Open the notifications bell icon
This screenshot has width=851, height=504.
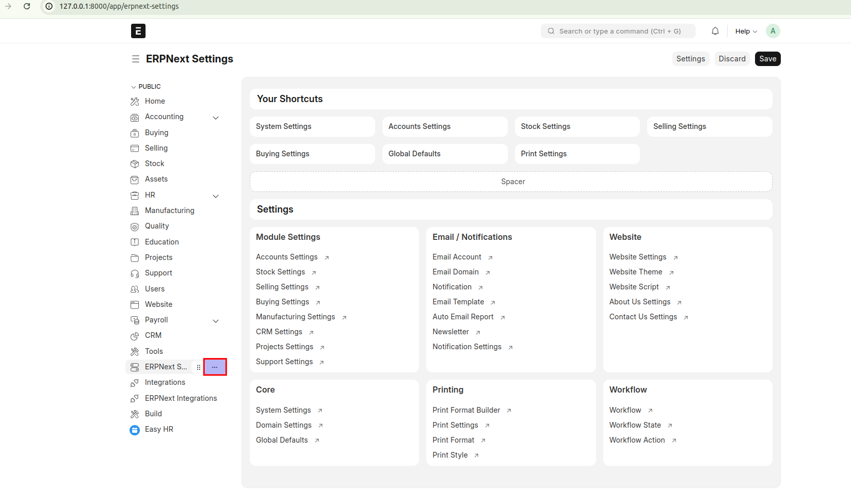[715, 31]
